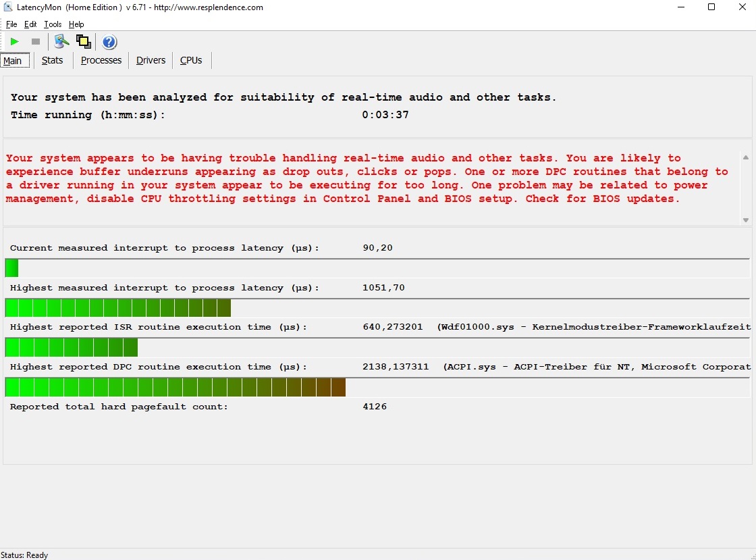Switch to the Drivers tab
The width and height of the screenshot is (756, 560).
[x=151, y=60]
